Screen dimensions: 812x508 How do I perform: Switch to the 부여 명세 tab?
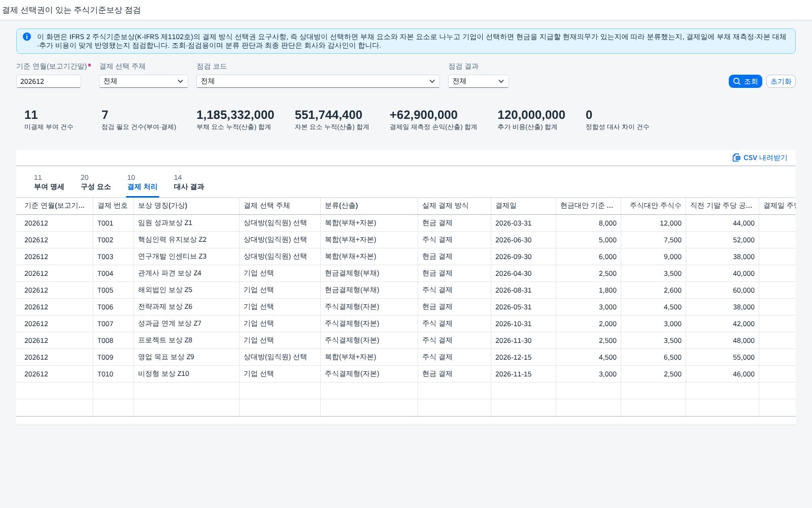pyautogui.click(x=49, y=182)
